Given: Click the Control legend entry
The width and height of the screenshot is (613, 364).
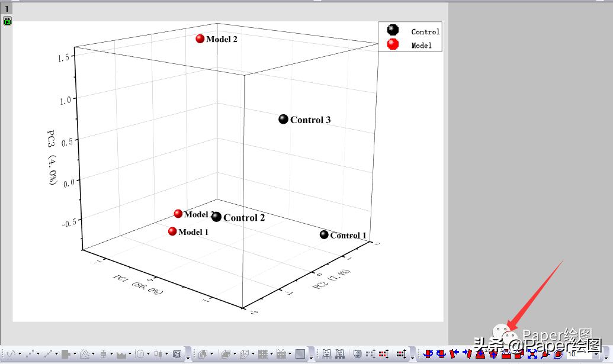Looking at the screenshot, I should tap(425, 32).
